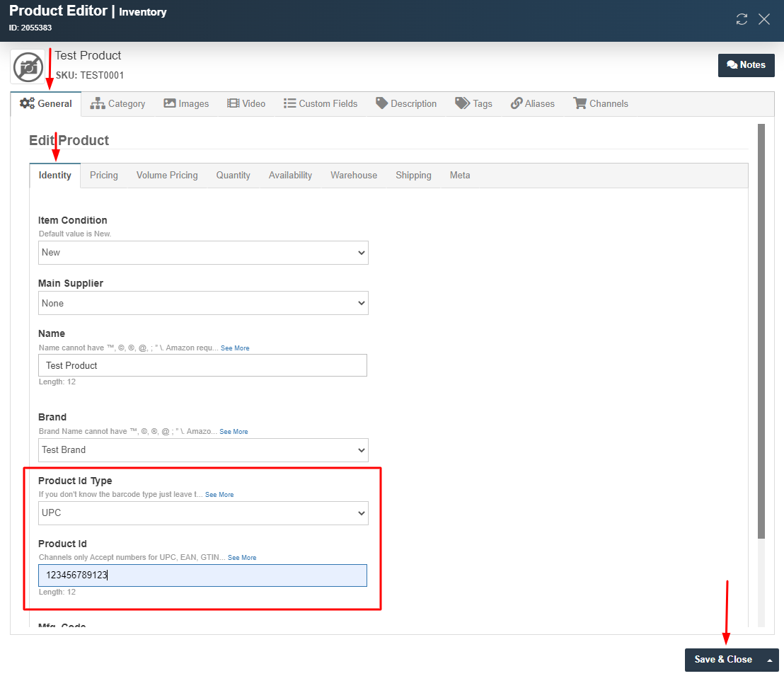Click the Name input field

202,365
